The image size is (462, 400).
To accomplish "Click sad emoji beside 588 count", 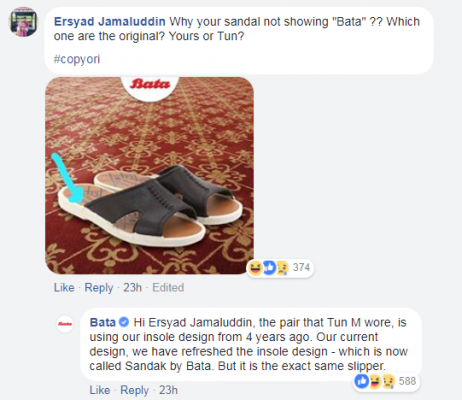I will (388, 381).
